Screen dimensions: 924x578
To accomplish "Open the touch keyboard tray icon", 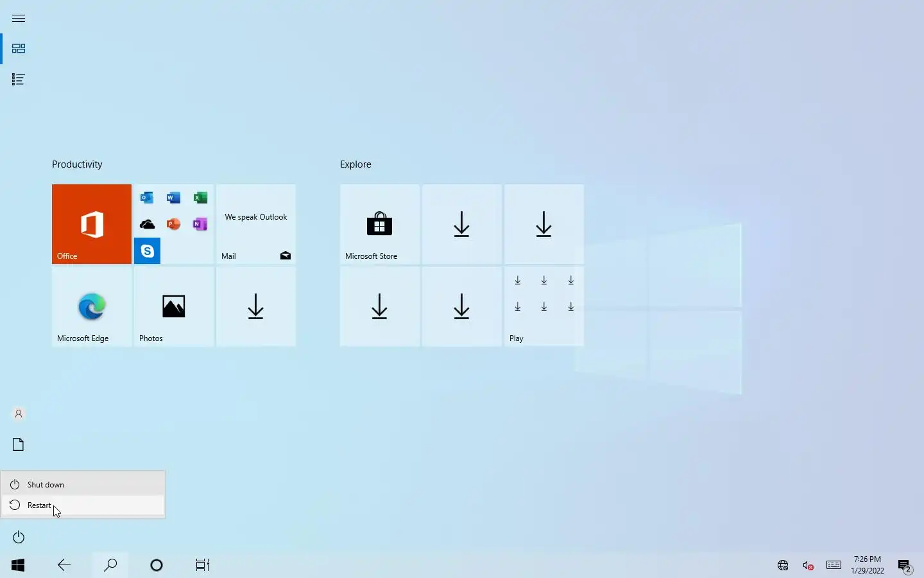I will tap(834, 565).
